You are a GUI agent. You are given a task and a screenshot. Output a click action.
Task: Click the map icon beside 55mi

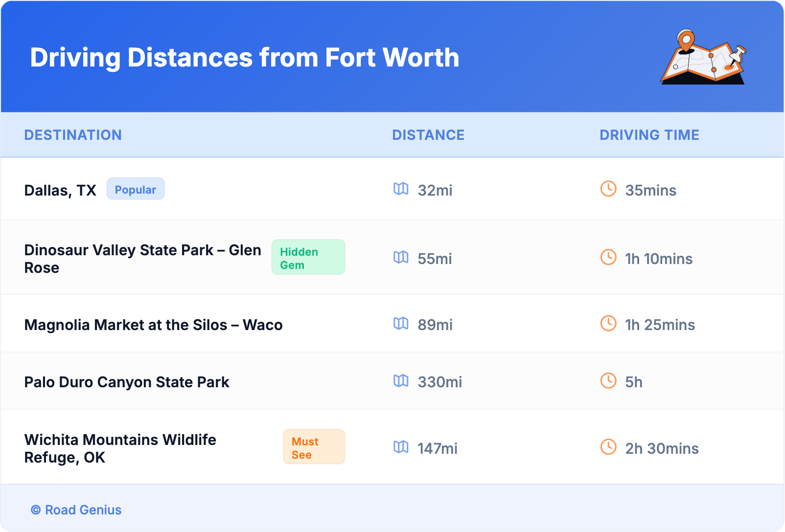tap(401, 257)
